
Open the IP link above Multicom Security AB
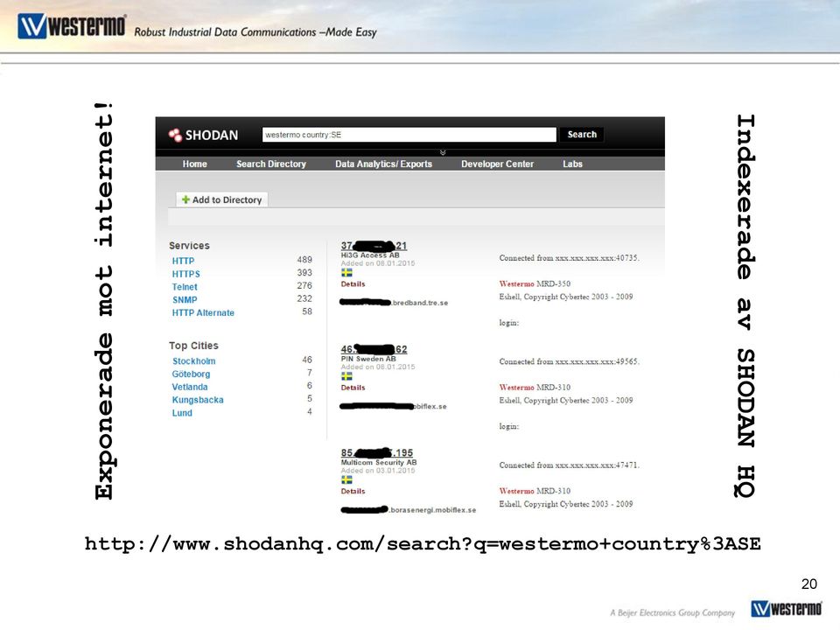tap(377, 452)
